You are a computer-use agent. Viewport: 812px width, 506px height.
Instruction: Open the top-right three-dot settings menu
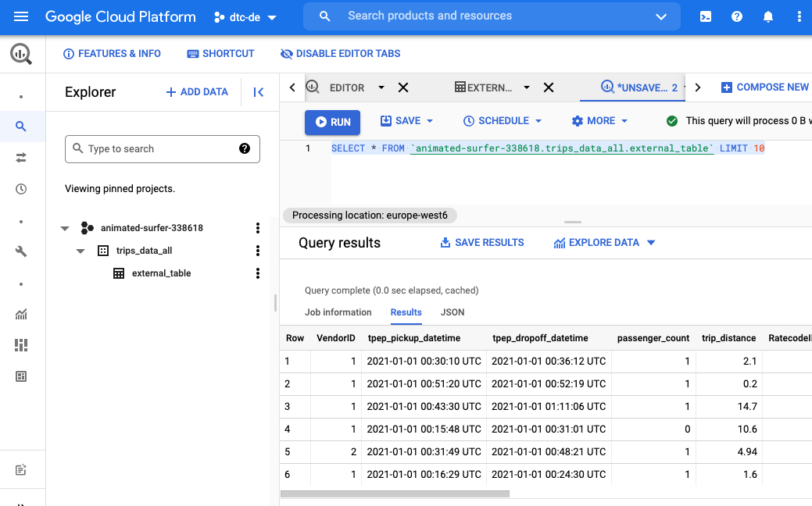[799, 16]
